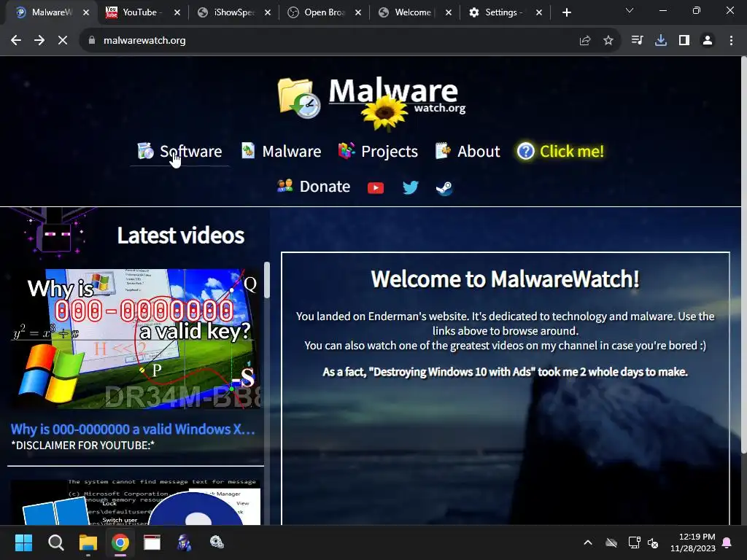Screen dimensions: 747x560
Task: Expand the tab search dropdown
Action: [630, 10]
